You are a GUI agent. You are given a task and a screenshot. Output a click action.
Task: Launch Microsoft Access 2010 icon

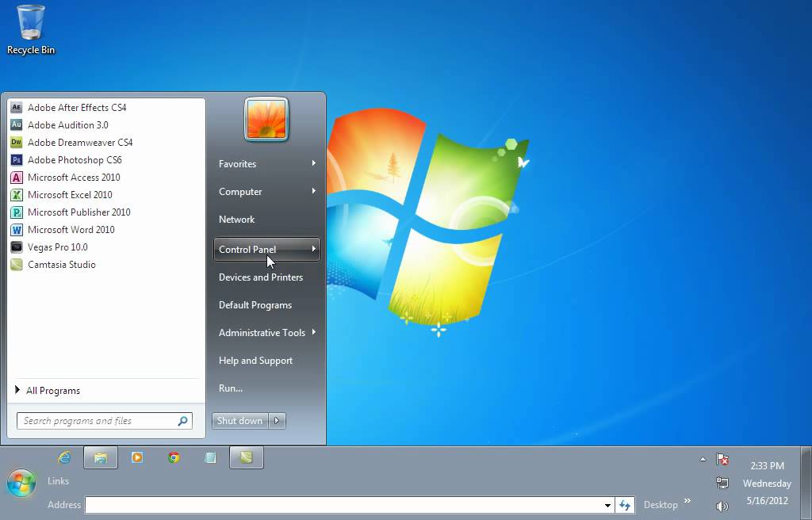pos(17,178)
